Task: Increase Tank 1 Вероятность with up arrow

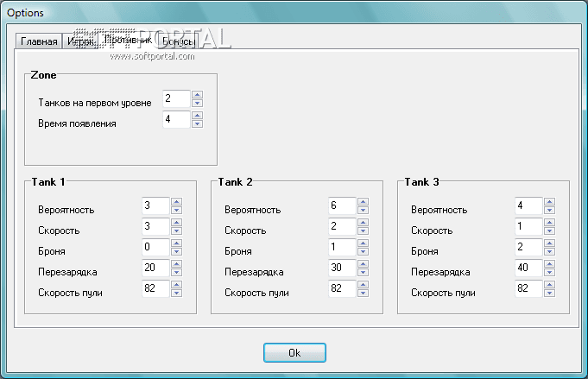Action: click(176, 202)
